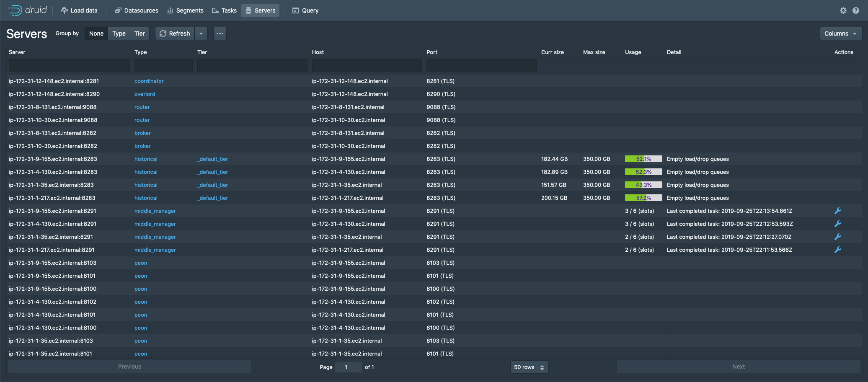Image resolution: width=868 pixels, height=382 pixels.
Task: Click the 8290 (TLS) port cell
Action: [x=440, y=94]
